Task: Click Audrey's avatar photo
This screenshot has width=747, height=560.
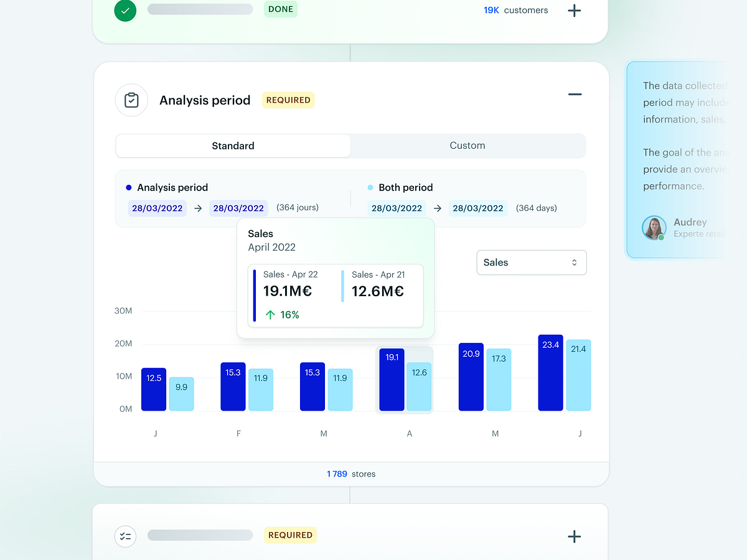Action: (654, 228)
